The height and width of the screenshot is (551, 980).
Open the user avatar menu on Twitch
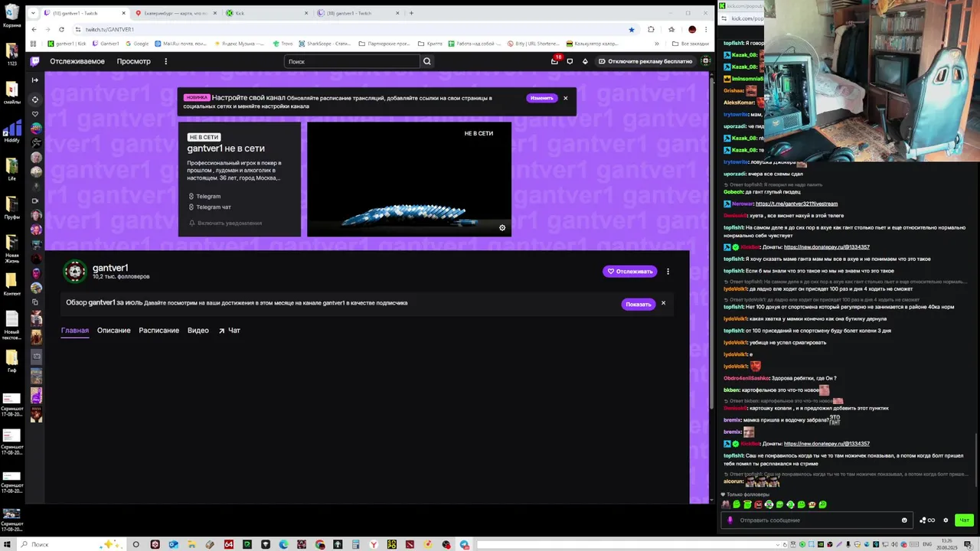pos(706,61)
